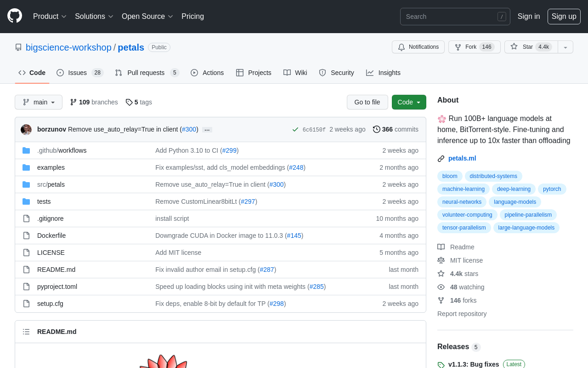Click the green check status icon

[295, 129]
